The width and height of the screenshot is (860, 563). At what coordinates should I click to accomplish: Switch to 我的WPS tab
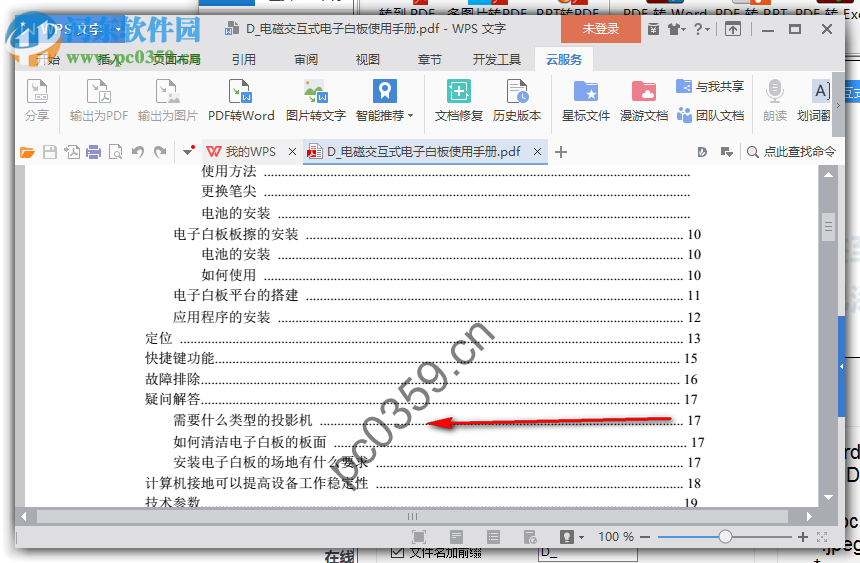[x=242, y=152]
